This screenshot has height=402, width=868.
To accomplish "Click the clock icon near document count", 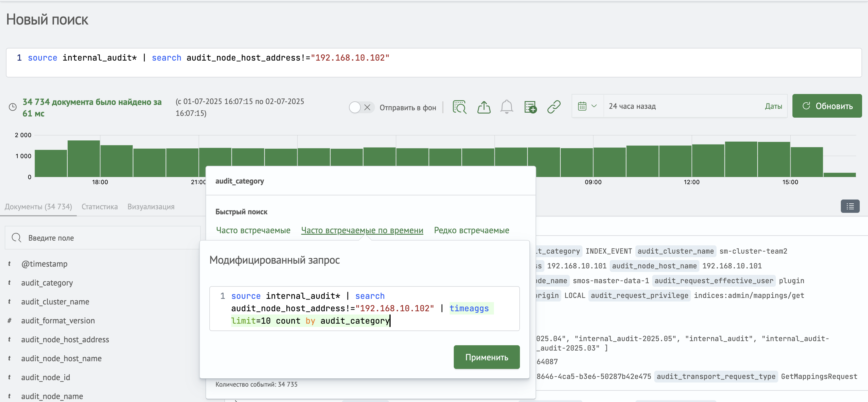I will 12,107.
